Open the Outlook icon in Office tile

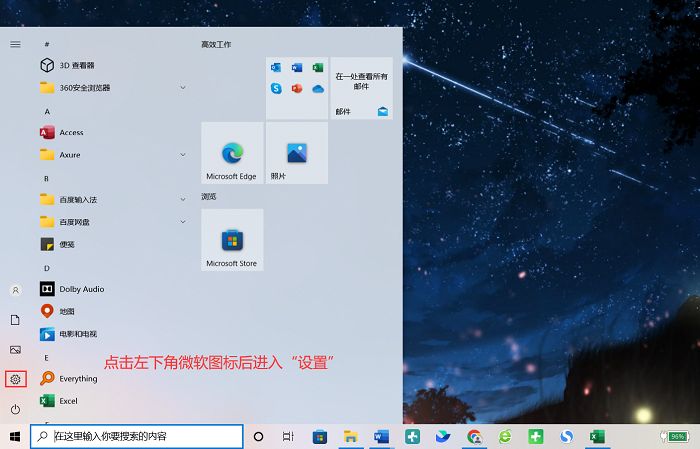(276, 67)
